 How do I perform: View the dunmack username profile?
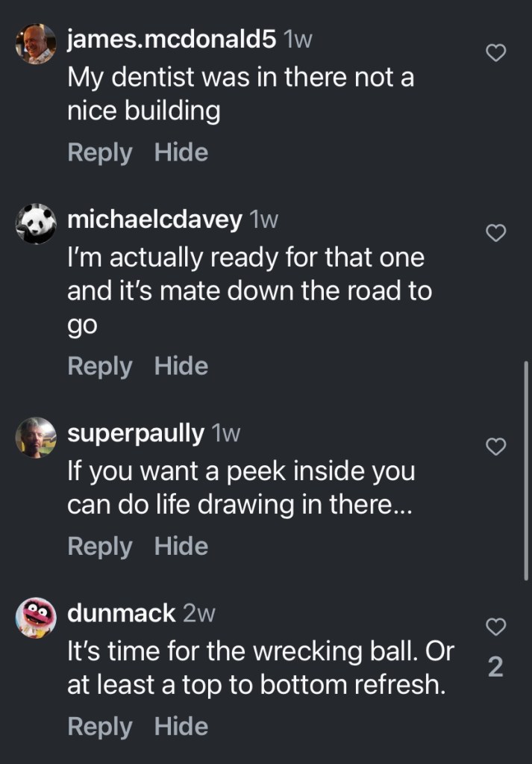[122, 613]
